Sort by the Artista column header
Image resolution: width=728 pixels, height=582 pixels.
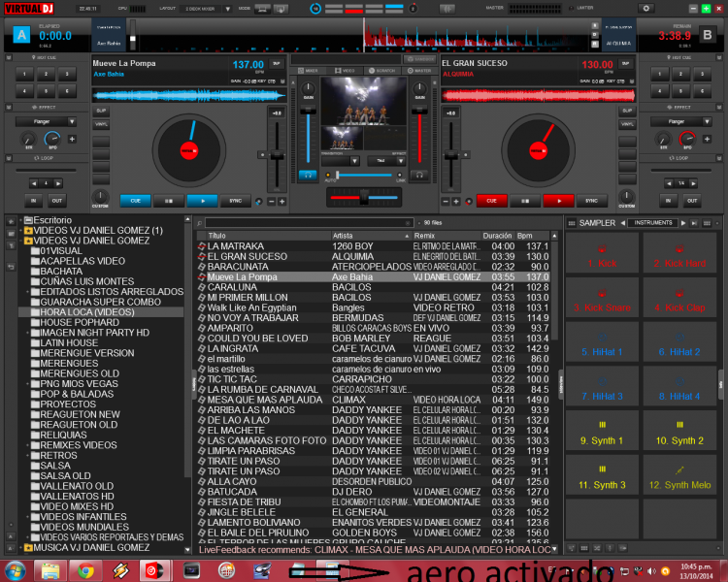(371, 236)
